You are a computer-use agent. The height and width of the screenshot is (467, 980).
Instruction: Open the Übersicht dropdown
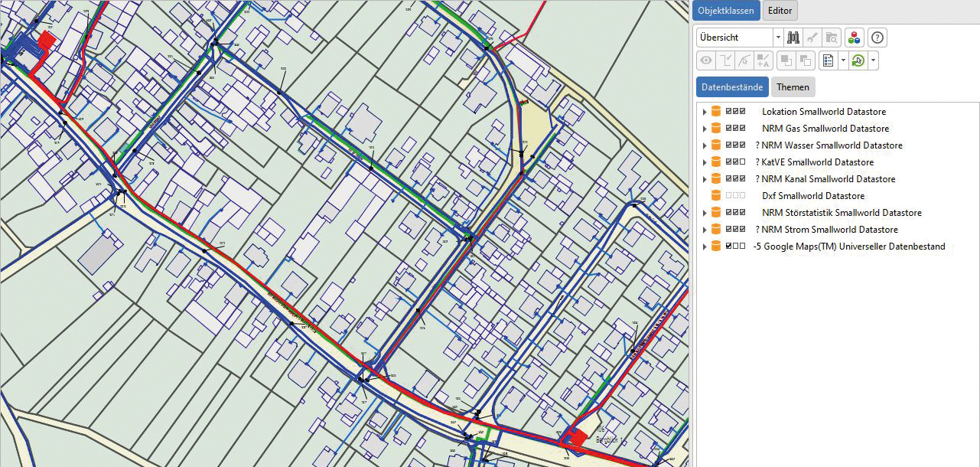(x=778, y=37)
